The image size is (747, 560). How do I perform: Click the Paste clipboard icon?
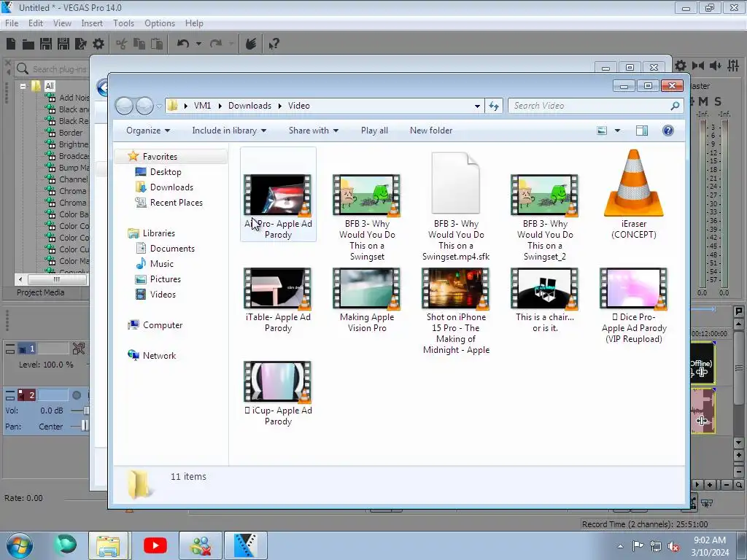click(157, 44)
